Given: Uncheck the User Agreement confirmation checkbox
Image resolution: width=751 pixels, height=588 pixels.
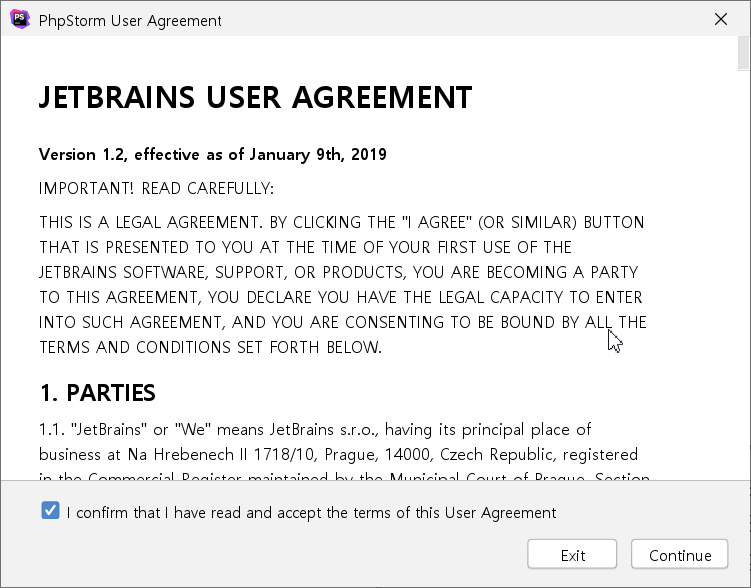Looking at the screenshot, I should [x=50, y=510].
